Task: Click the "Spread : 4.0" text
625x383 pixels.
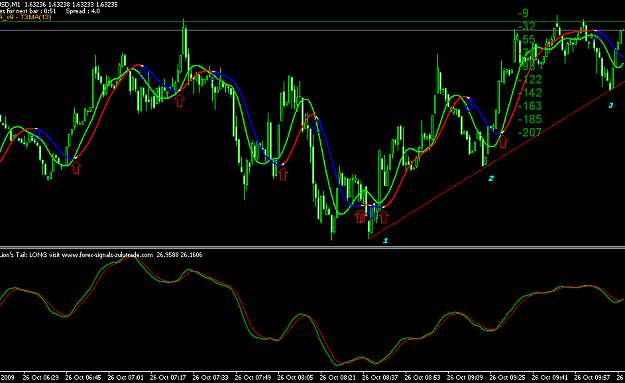Action: pos(83,11)
